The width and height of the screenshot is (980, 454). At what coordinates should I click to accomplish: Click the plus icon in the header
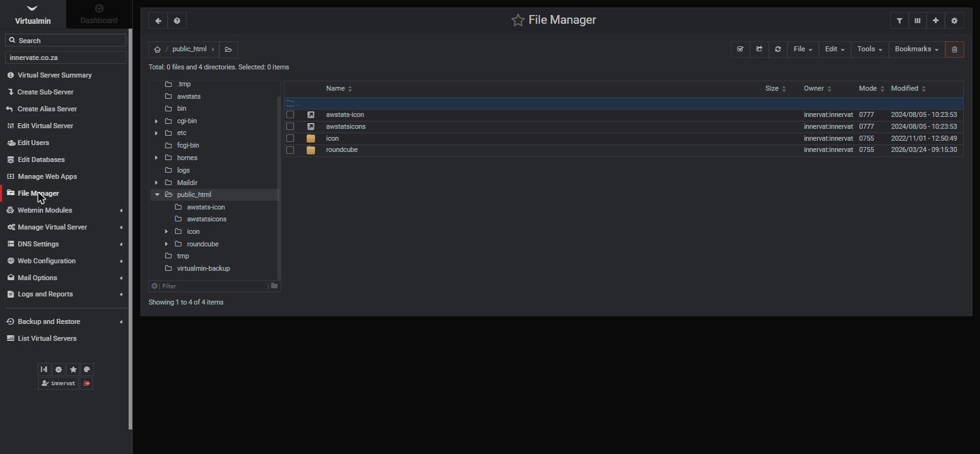[x=936, y=21]
